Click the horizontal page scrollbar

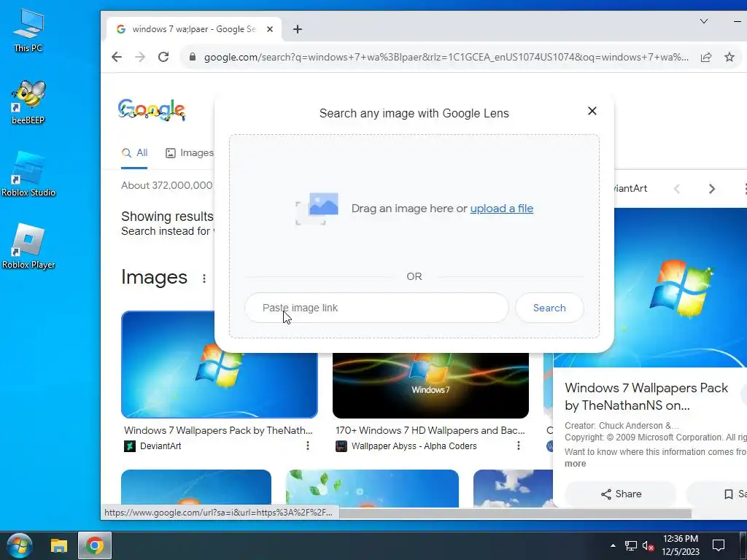tap(514, 513)
